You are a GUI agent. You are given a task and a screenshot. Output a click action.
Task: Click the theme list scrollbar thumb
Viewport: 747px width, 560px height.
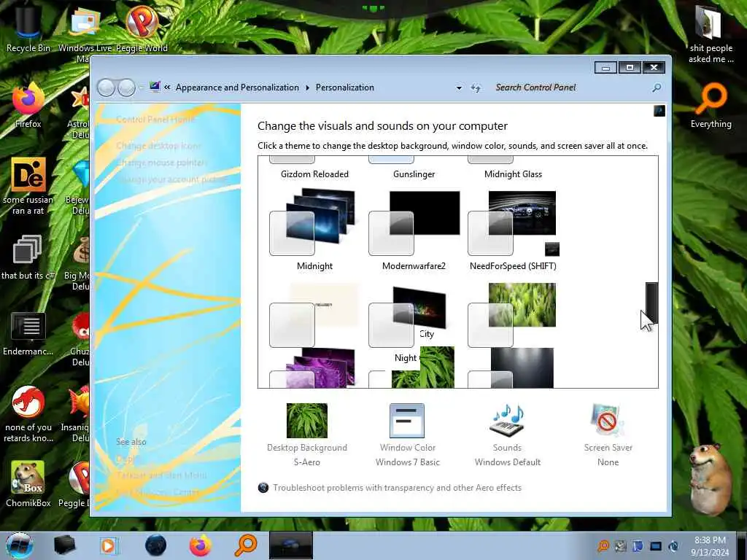[651, 303]
